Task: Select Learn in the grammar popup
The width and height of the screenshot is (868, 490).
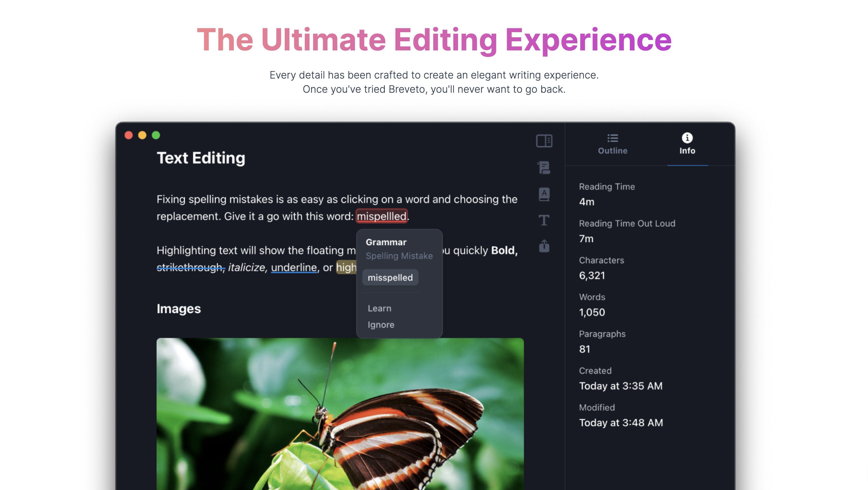Action: click(x=380, y=308)
